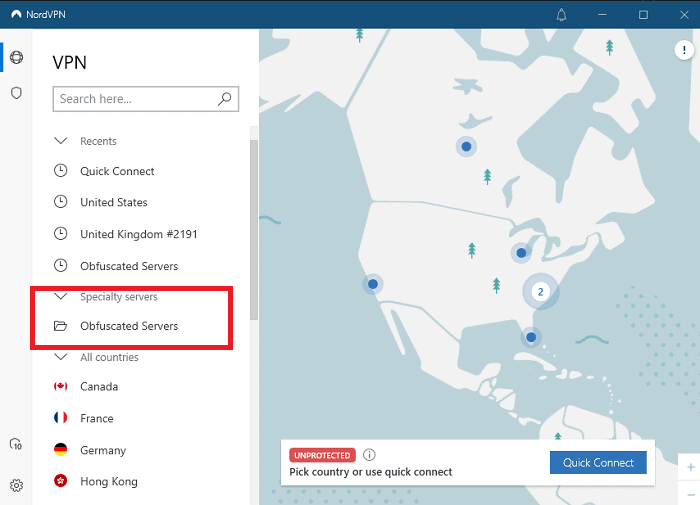Select Canada from the country list
Screen dimensions: 700x505
99,387
